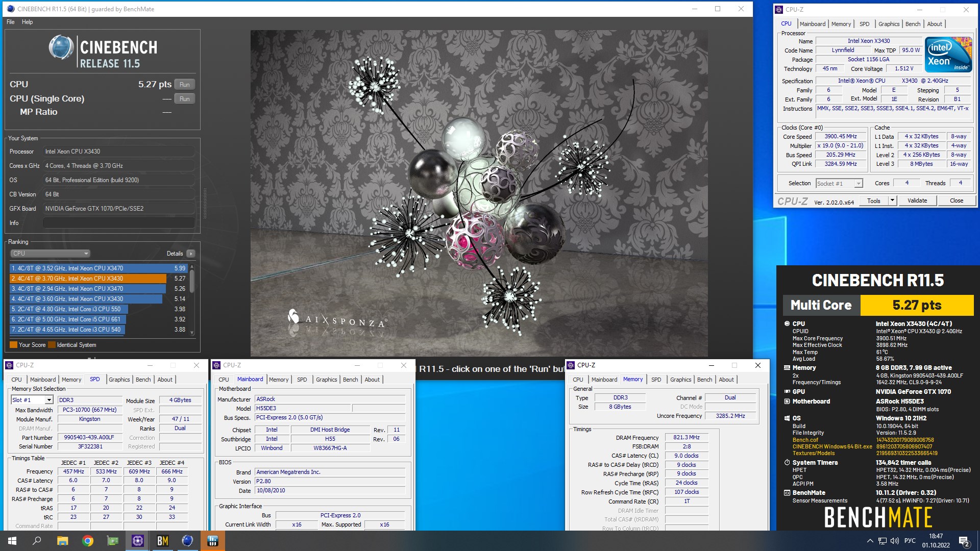Open File Explorer from taskbar
Screen dimensions: 980x551
tap(62, 541)
